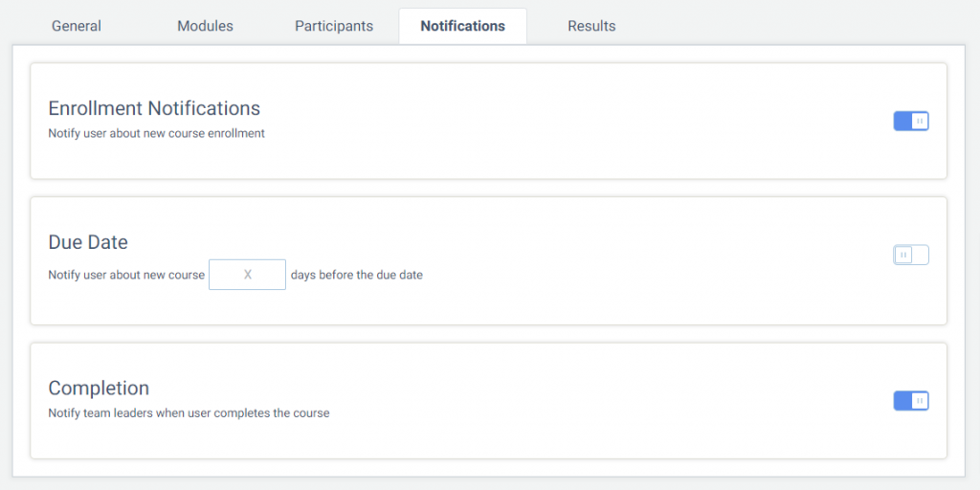Click the grip handle of Due Date switch

click(x=903, y=255)
